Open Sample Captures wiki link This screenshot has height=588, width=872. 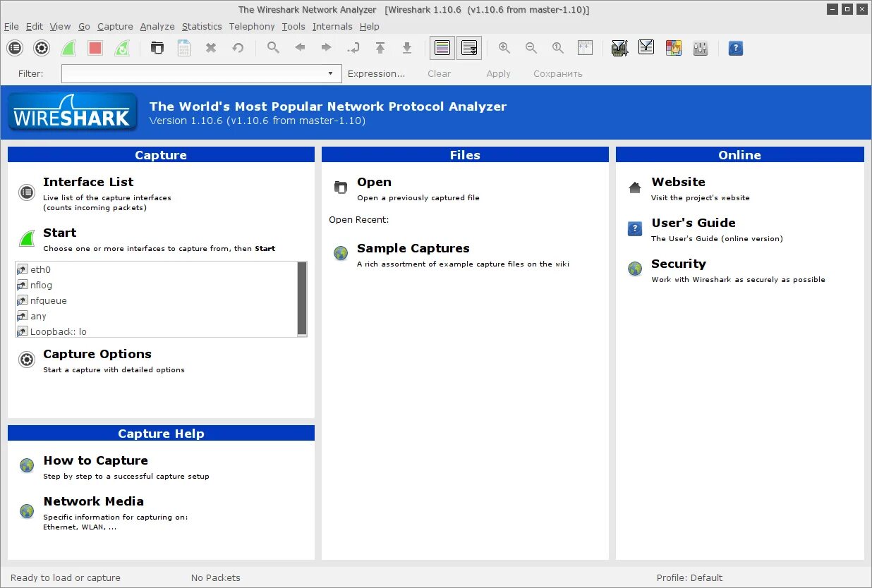coord(413,248)
